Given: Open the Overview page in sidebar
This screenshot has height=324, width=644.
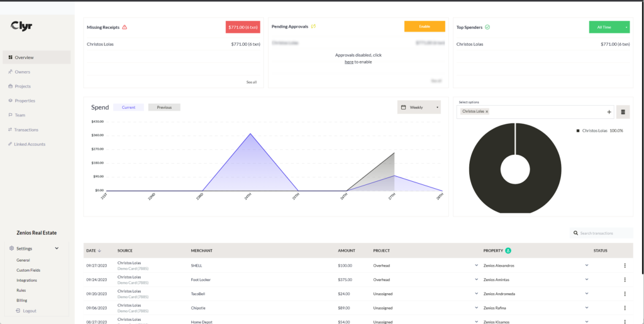Looking at the screenshot, I should point(36,57).
